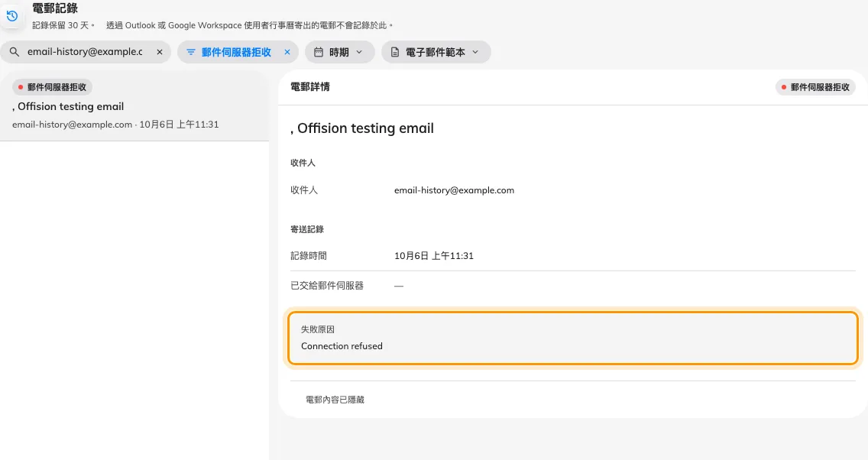868x460 pixels.
Task: Click the 寄送記錄 section heading
Action: pyautogui.click(x=307, y=229)
